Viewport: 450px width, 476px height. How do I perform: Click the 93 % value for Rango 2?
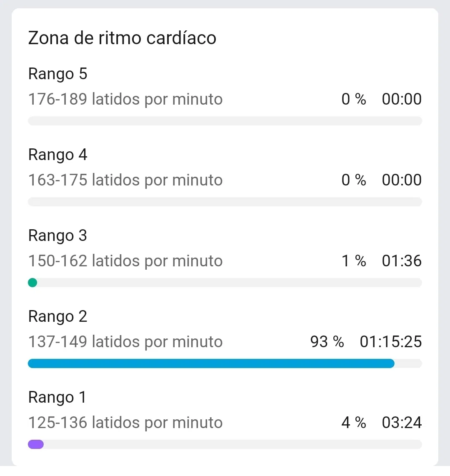click(x=327, y=342)
